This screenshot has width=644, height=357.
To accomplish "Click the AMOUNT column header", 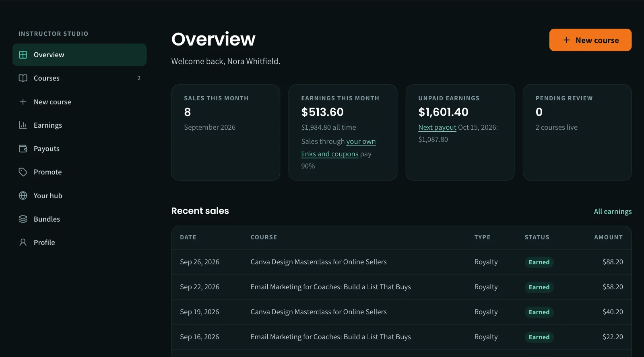I will pyautogui.click(x=608, y=237).
